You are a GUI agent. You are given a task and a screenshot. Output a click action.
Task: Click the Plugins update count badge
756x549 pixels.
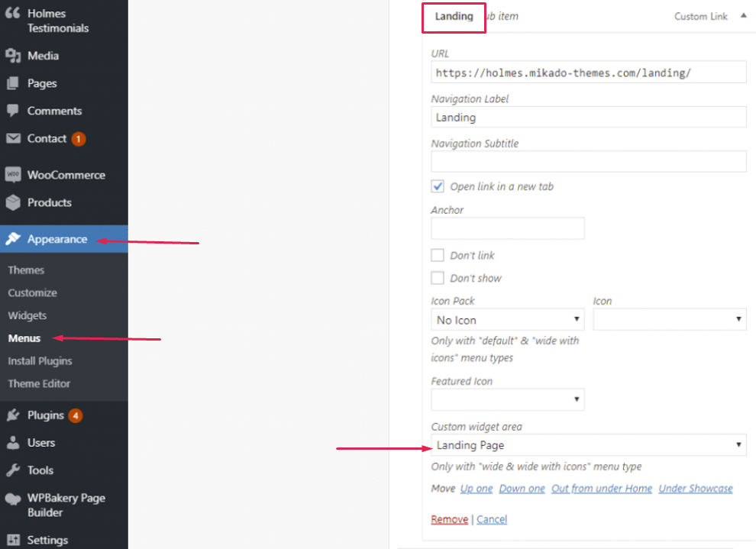click(75, 415)
